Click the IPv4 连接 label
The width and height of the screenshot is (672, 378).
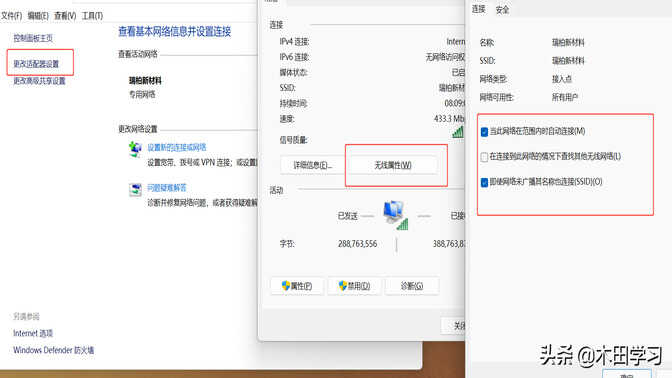pyautogui.click(x=294, y=42)
